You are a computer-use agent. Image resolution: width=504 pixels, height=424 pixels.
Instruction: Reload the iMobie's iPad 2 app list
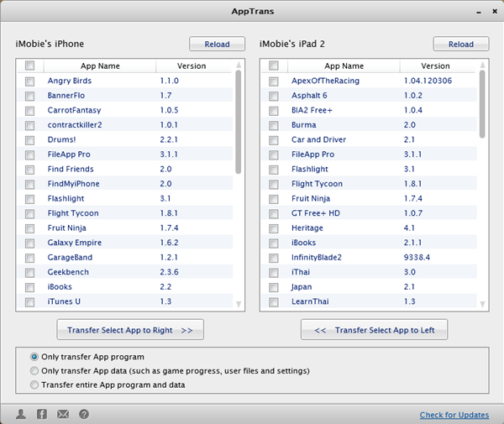coord(461,44)
